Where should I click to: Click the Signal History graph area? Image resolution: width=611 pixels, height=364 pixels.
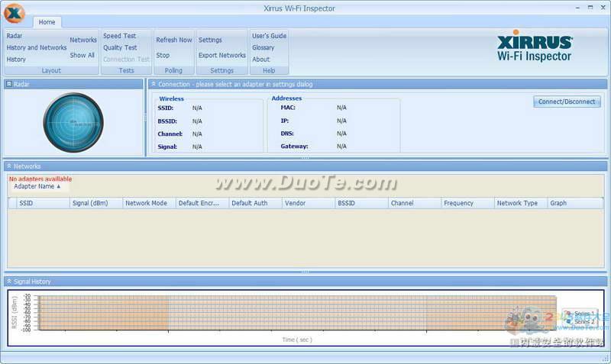pos(297,313)
